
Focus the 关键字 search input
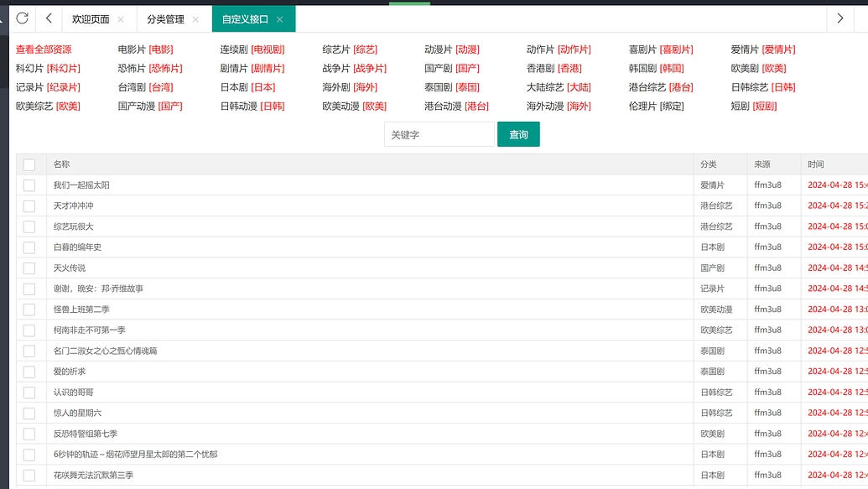point(439,134)
